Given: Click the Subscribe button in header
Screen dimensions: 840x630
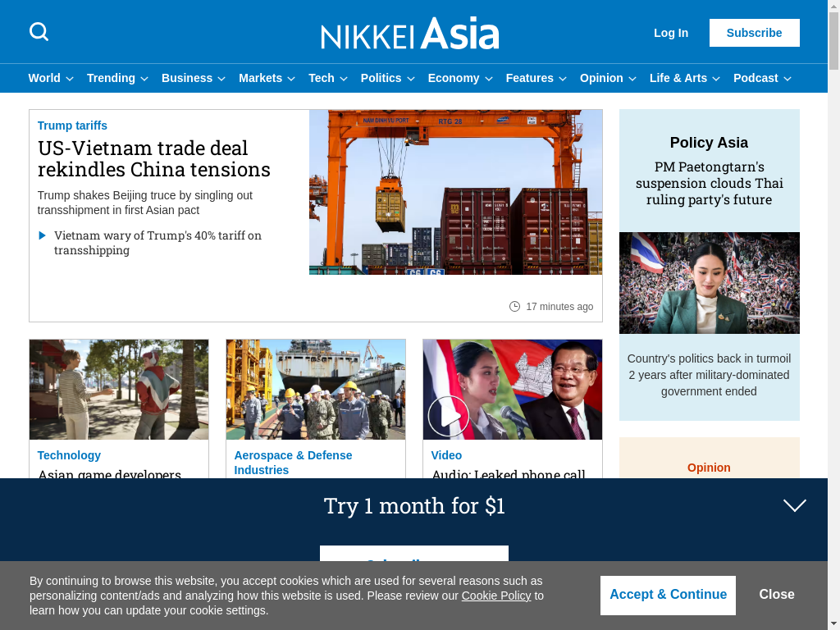Looking at the screenshot, I should (755, 33).
